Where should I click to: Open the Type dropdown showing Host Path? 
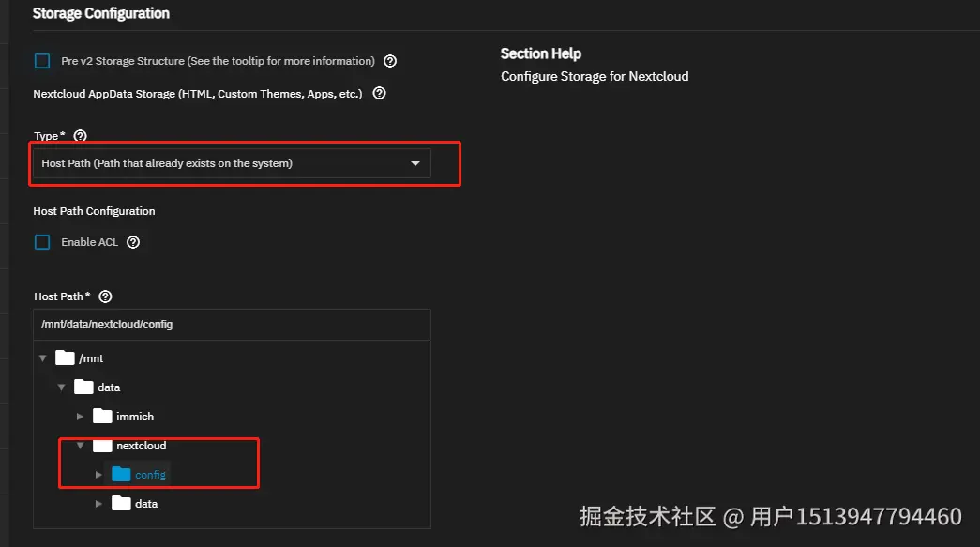click(x=232, y=163)
